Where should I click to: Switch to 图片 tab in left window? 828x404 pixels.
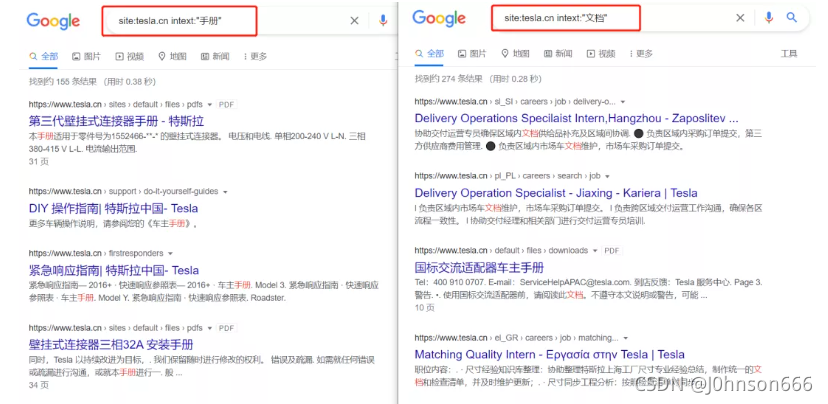click(x=86, y=57)
